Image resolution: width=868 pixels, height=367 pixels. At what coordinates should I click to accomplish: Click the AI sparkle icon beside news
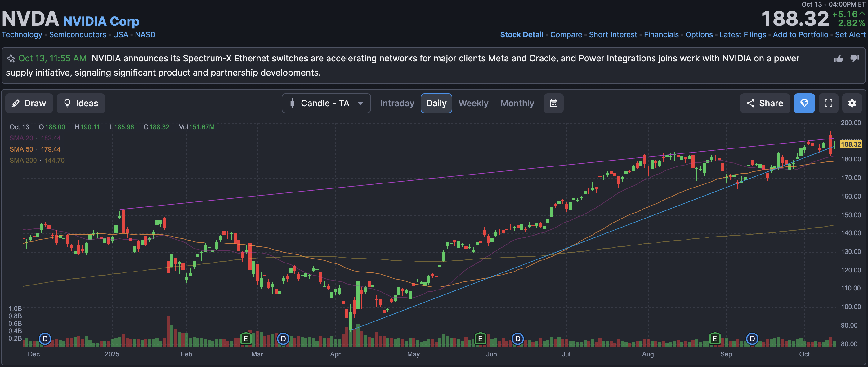(11, 59)
